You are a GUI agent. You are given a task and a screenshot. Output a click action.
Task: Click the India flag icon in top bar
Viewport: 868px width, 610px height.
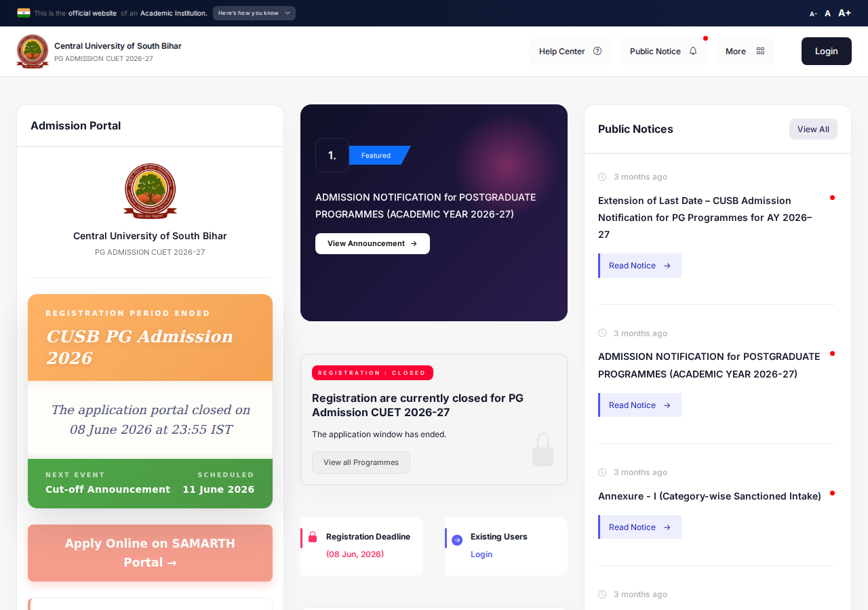(24, 13)
